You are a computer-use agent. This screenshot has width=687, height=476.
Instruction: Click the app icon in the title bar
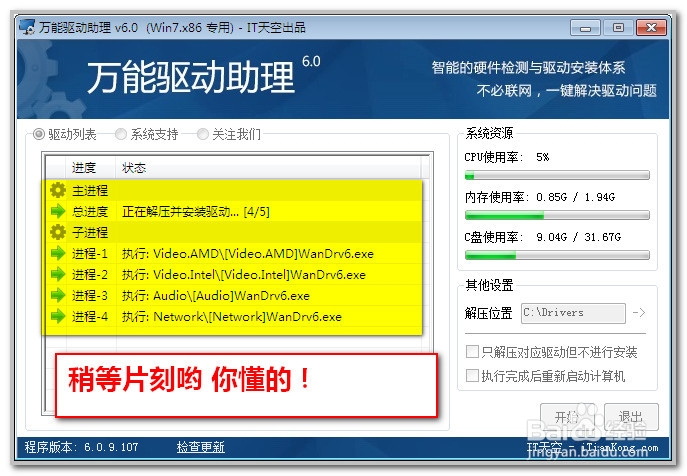(x=27, y=27)
